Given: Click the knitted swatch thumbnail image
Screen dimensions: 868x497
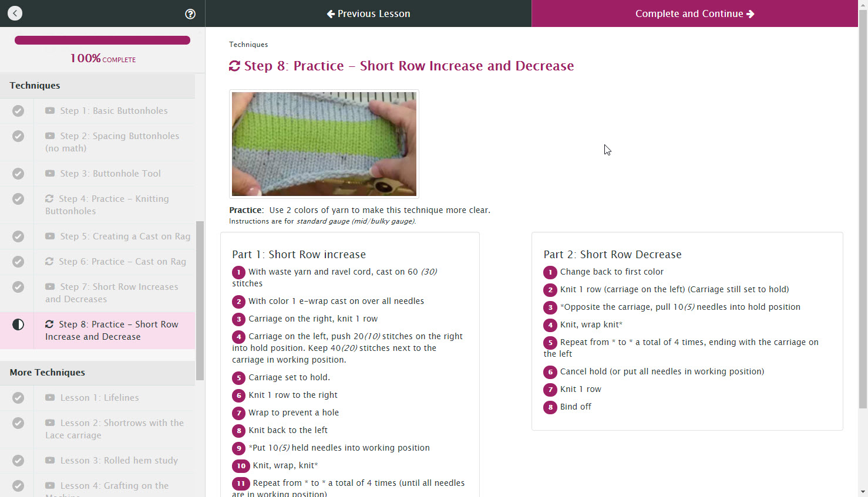Looking at the screenshot, I should [x=324, y=144].
